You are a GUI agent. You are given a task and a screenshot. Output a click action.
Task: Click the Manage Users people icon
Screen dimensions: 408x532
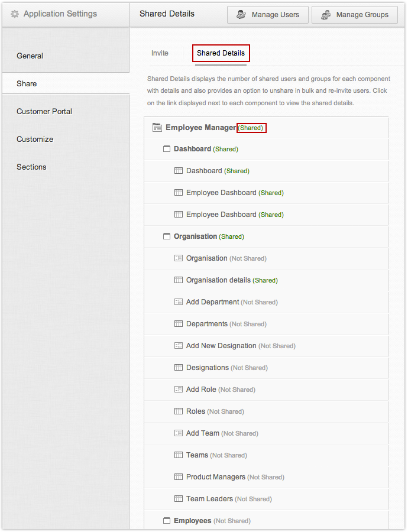tap(241, 15)
